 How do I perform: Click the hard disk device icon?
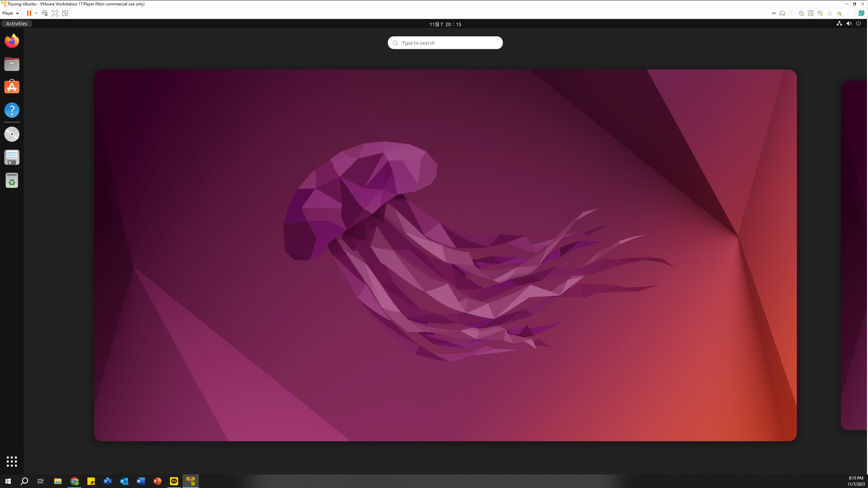[782, 13]
